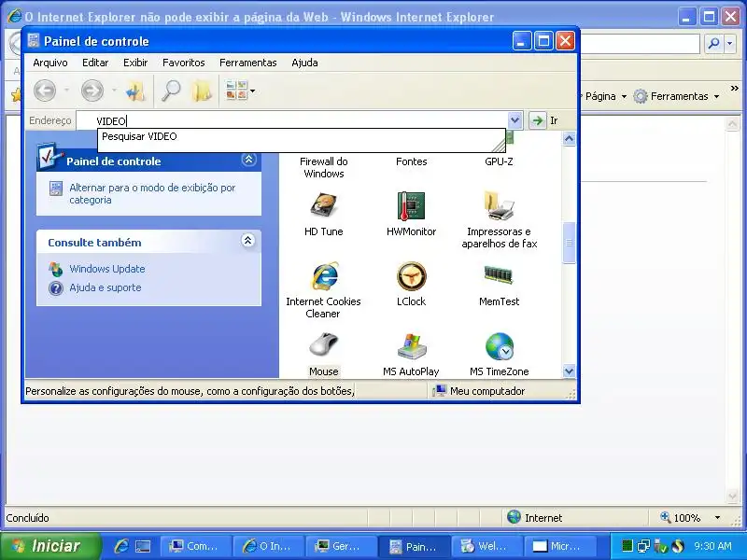Click the 9:30 AM taskbar clock
The height and width of the screenshot is (560, 747).
712,546
